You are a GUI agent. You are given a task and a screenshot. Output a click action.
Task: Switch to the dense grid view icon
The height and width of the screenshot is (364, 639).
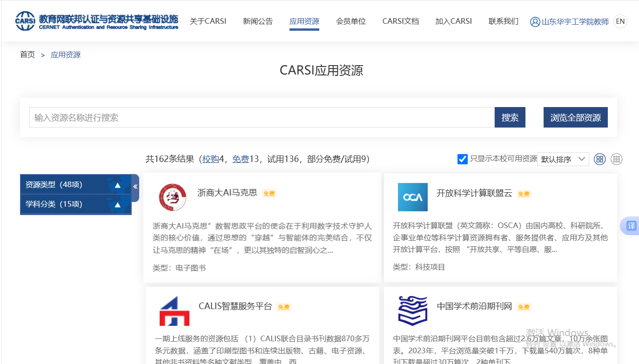pos(617,159)
